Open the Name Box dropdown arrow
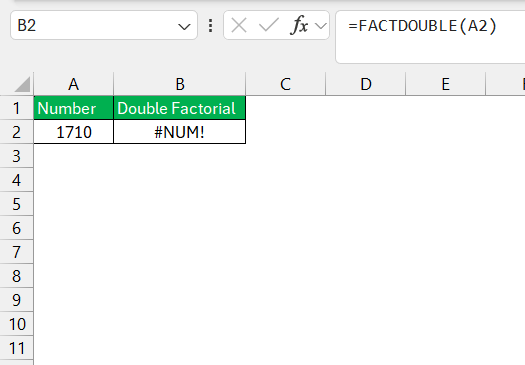This screenshot has height=365, width=525. 184,26
